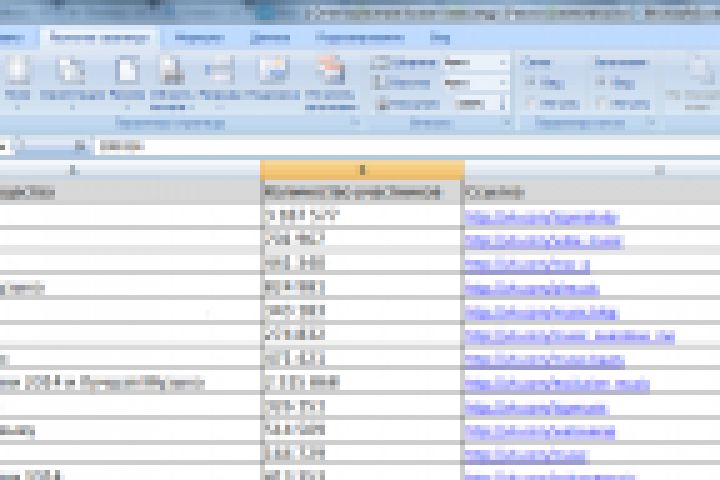The width and height of the screenshot is (720, 480).
Task: Switch to the Formulas ribbon tab
Action: 200,38
